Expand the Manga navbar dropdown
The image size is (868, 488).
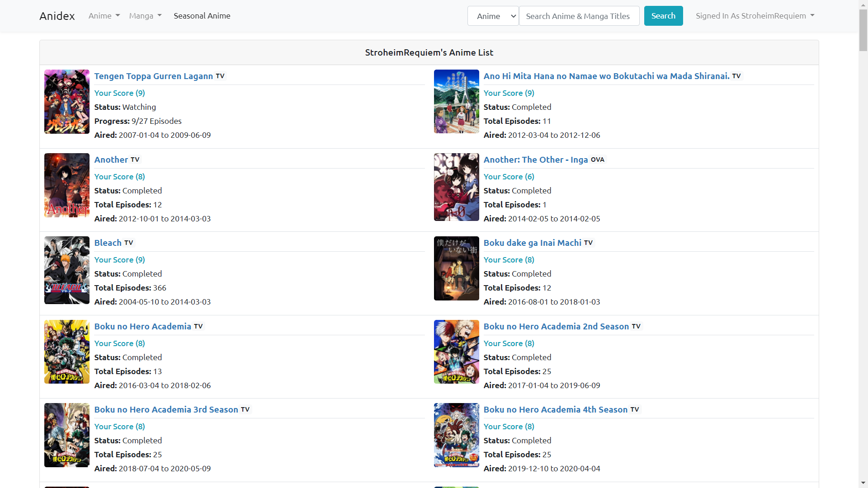(145, 16)
